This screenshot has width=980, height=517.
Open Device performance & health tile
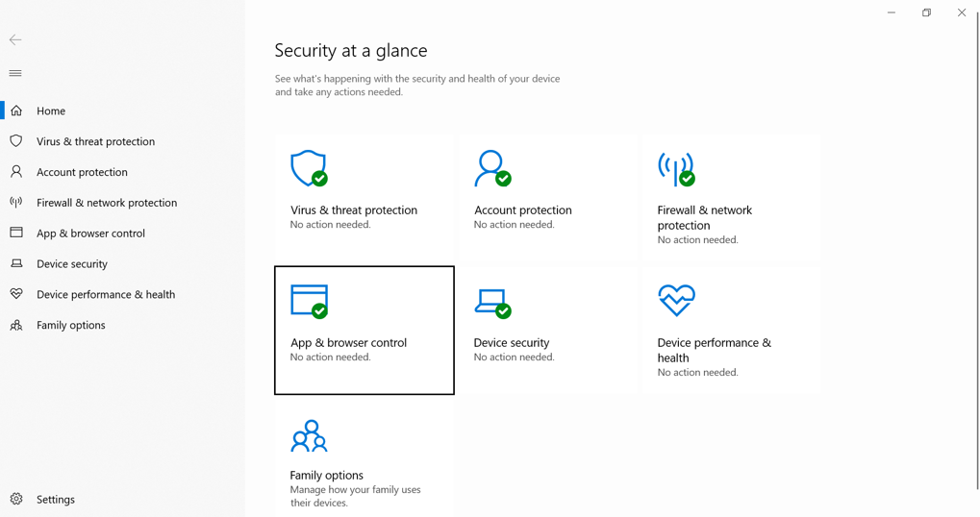point(731,331)
